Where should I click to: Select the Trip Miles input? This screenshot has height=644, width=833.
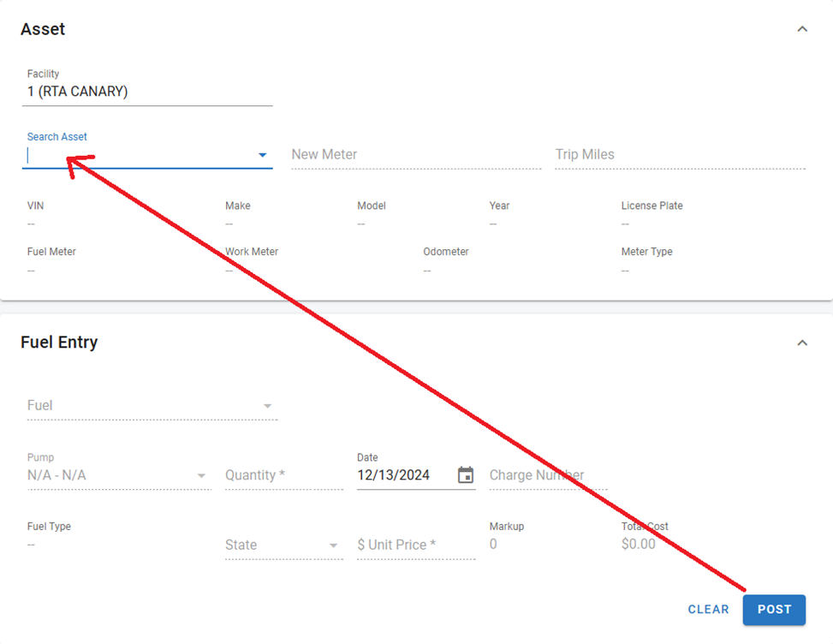click(x=679, y=155)
